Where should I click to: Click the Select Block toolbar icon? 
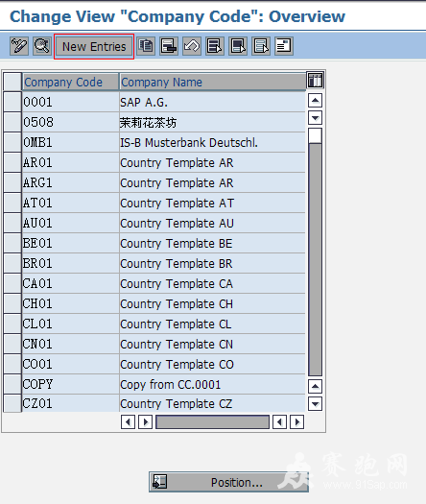click(x=238, y=46)
